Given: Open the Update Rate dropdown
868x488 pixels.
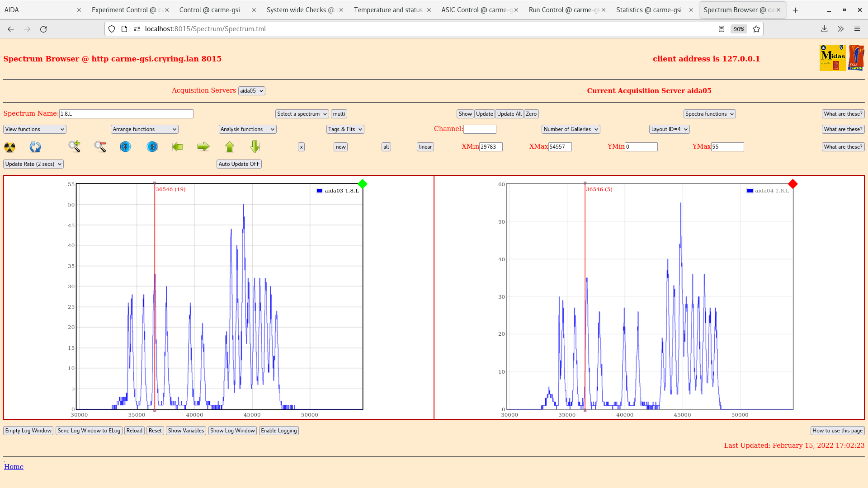Looking at the screenshot, I should coord(33,164).
